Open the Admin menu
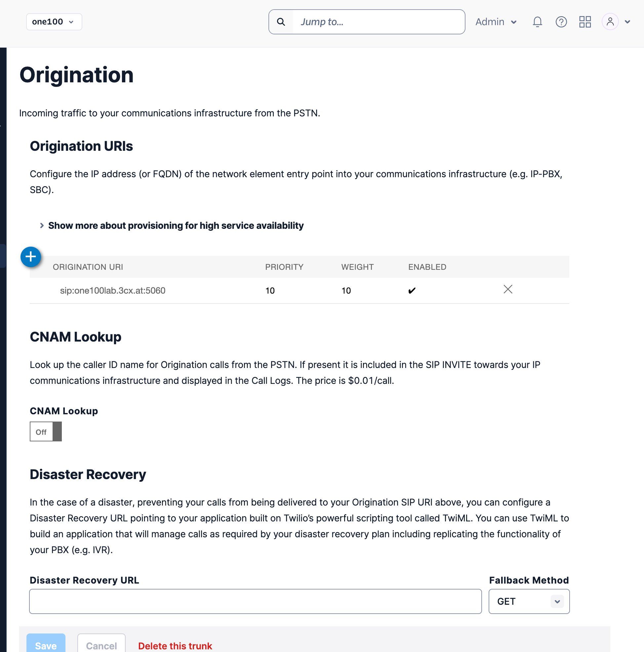The image size is (644, 652). pos(496,22)
